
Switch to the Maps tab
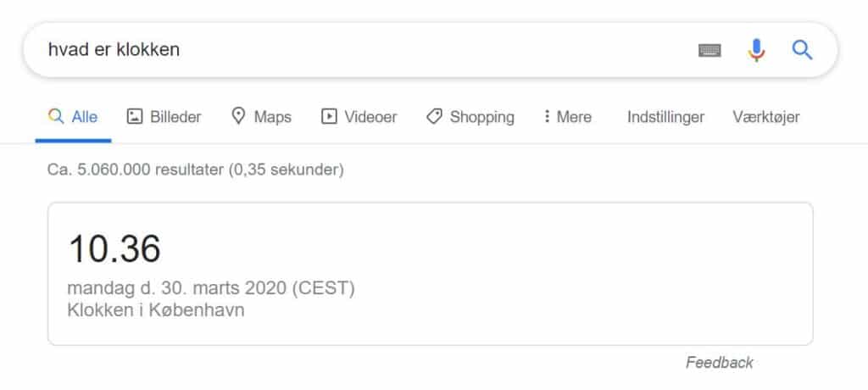261,117
